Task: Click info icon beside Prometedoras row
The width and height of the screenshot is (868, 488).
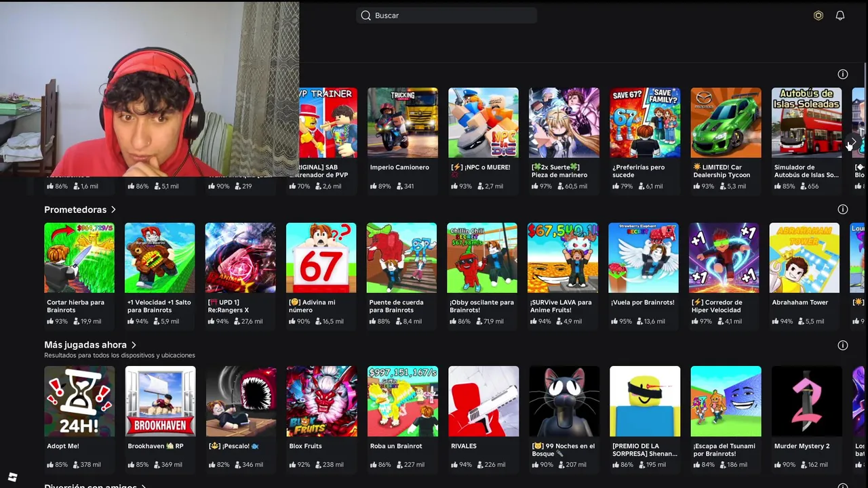Action: 843,209
